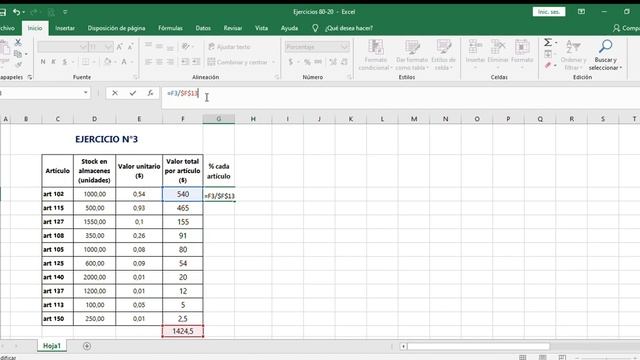The image size is (640, 360).
Task: Toggle middle vertical alignment
Action: (159, 47)
